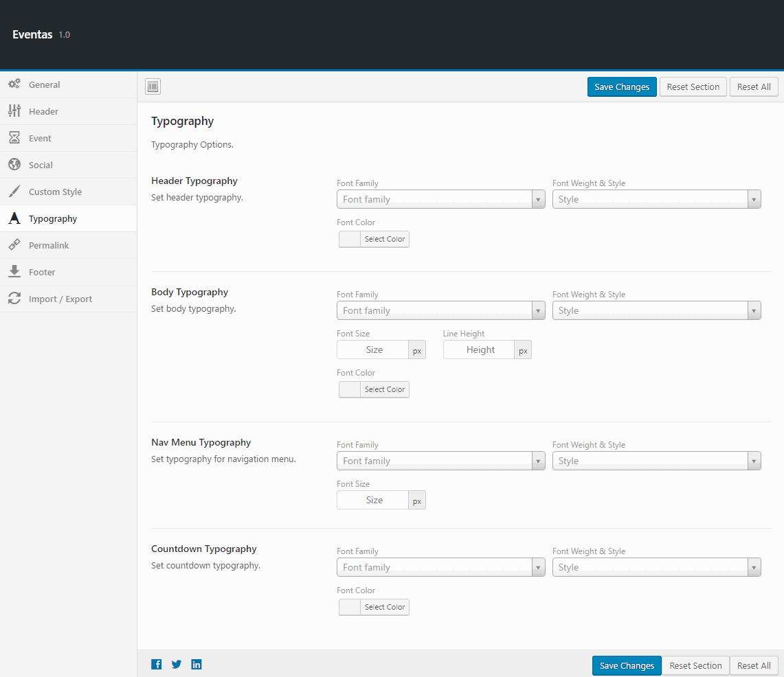Click the sliders icon beside Header
The width and height of the screenshot is (784, 677).
pyautogui.click(x=14, y=111)
